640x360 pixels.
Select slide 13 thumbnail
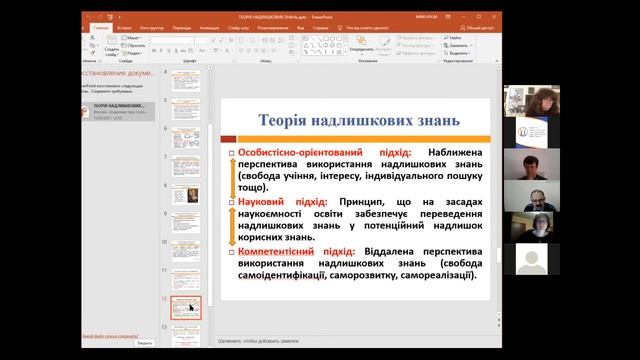coord(186,336)
